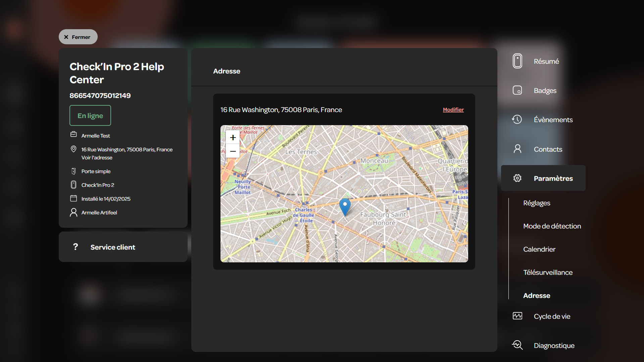This screenshot has width=644, height=362.
Task: Click the Modifier address link
Action: [453, 110]
